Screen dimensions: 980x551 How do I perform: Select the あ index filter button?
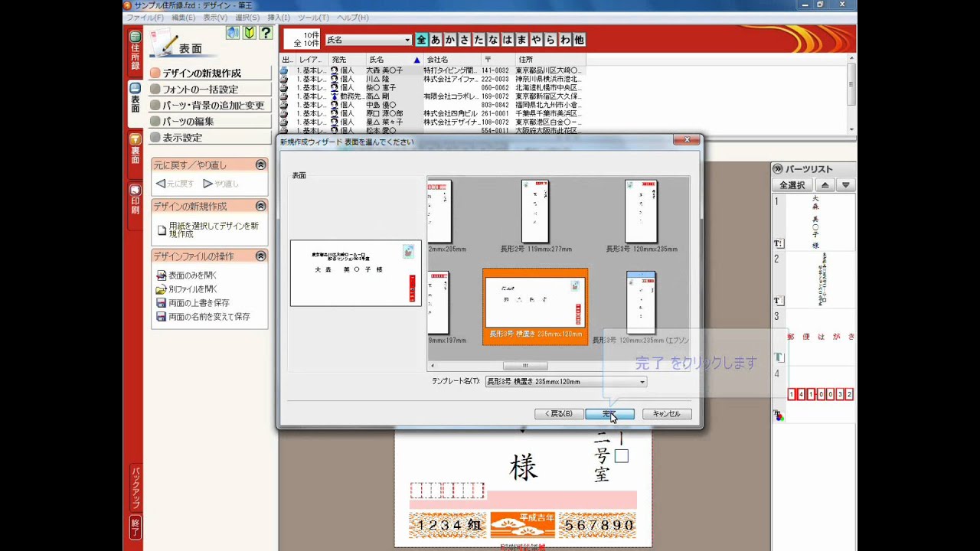click(436, 40)
